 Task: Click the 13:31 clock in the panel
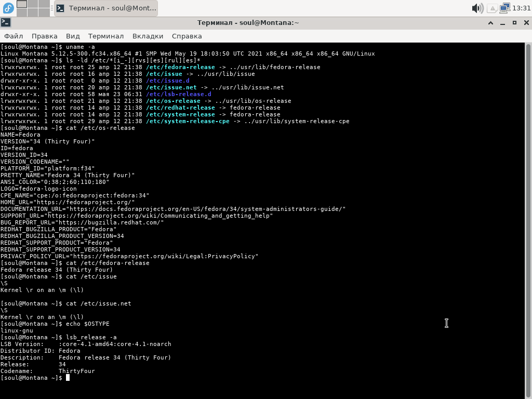pos(521,8)
